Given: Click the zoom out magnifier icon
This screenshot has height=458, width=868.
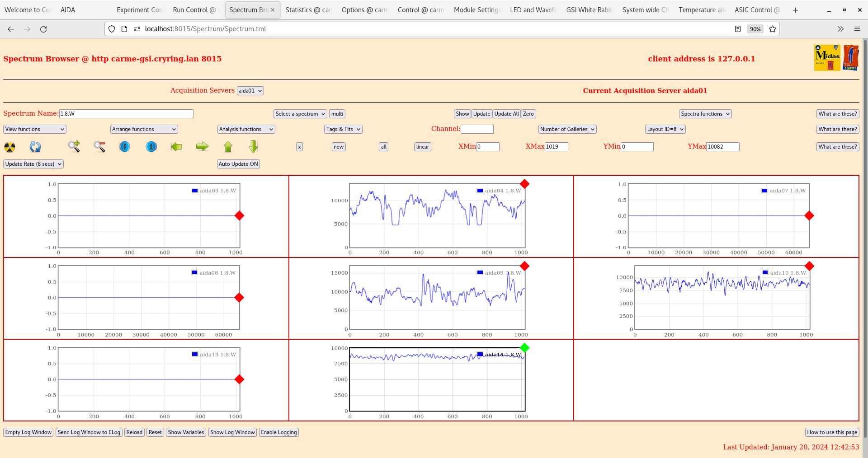Looking at the screenshot, I should (x=99, y=146).
